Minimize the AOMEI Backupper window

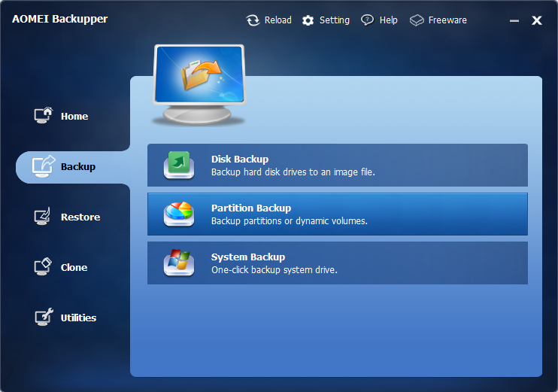pyautogui.click(x=514, y=20)
